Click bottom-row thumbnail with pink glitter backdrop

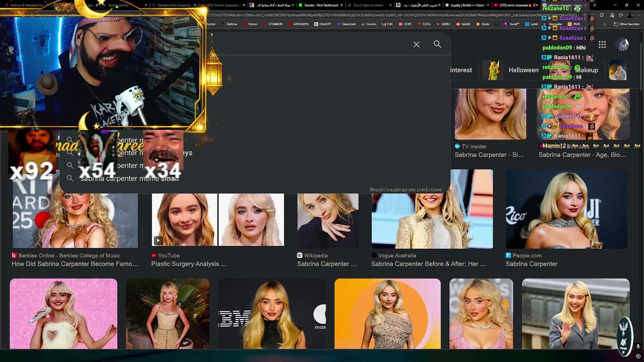63,314
